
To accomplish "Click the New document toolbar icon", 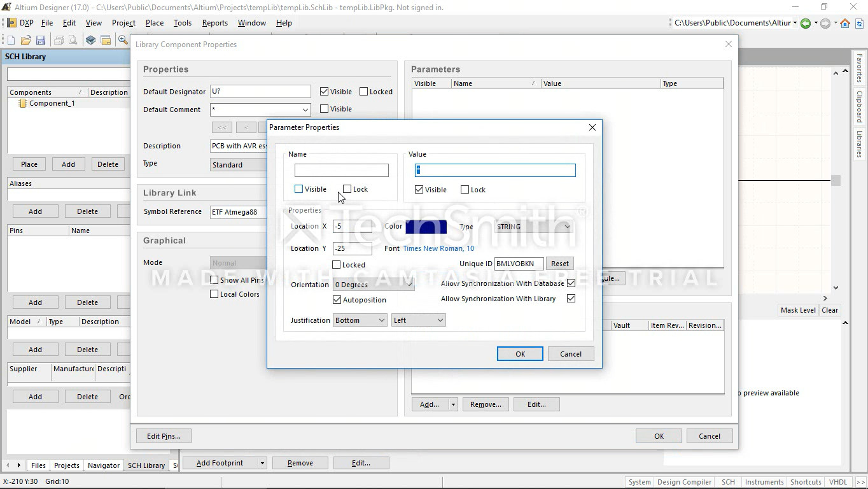I will pyautogui.click(x=11, y=40).
